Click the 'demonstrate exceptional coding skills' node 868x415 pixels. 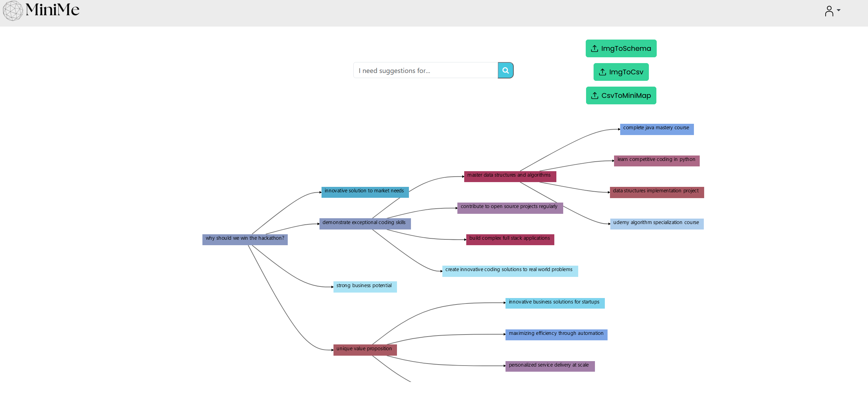tap(365, 224)
